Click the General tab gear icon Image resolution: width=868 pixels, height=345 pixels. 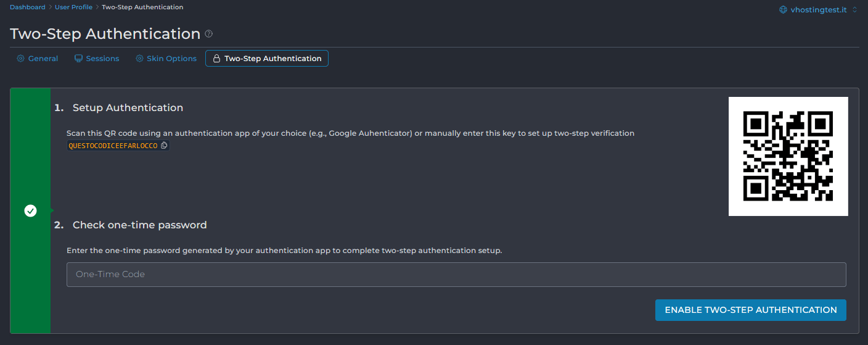click(20, 59)
